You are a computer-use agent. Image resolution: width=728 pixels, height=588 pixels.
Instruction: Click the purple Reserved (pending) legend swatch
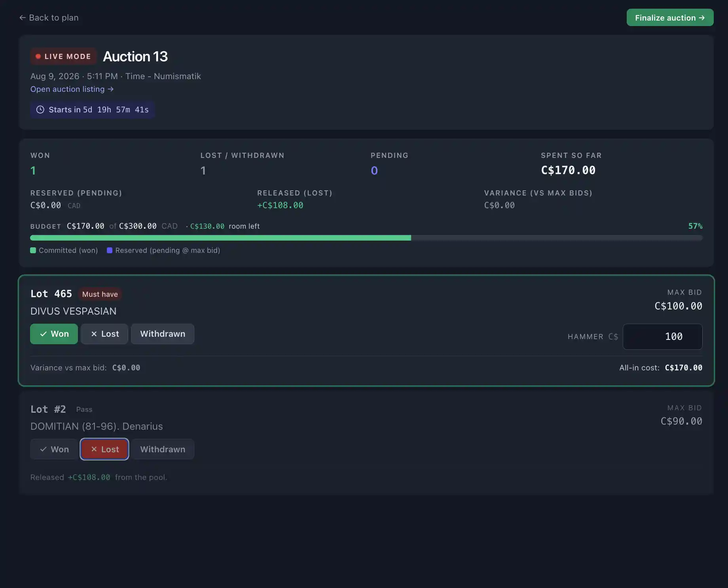pyautogui.click(x=110, y=250)
